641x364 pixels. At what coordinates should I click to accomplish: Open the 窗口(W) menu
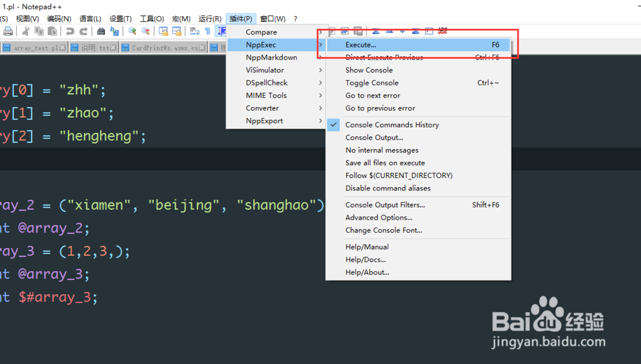click(272, 19)
